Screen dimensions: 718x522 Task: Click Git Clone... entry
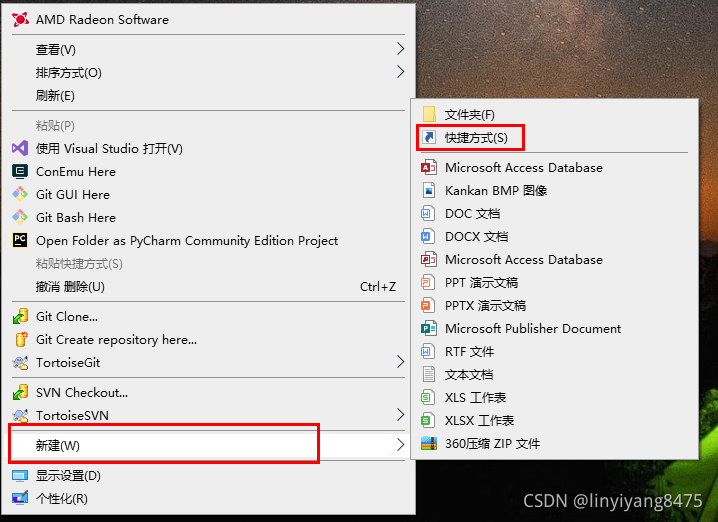208,316
